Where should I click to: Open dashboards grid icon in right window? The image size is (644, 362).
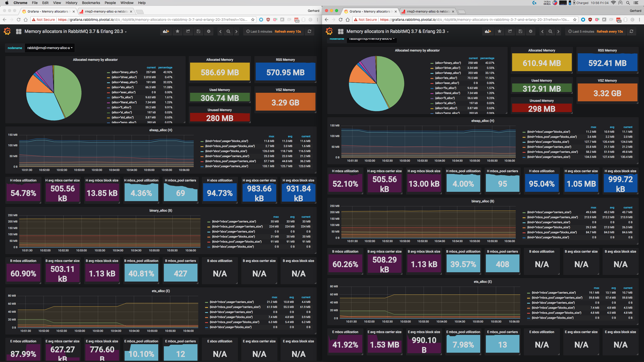tap(341, 31)
